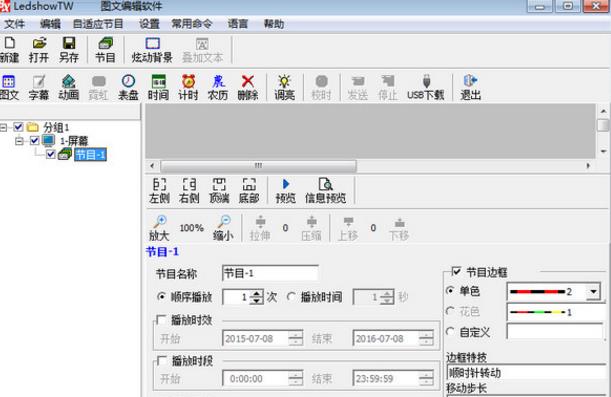Image resolution: width=611 pixels, height=397 pixels.
Task: Click the preview scroll left arrow
Action: (152, 166)
